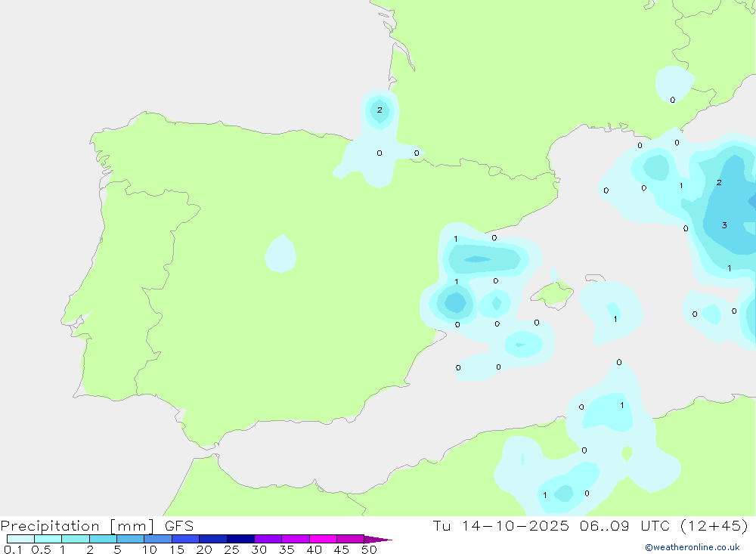Click the '3' precipitation value on map
This screenshot has width=756, height=554.
[724, 225]
